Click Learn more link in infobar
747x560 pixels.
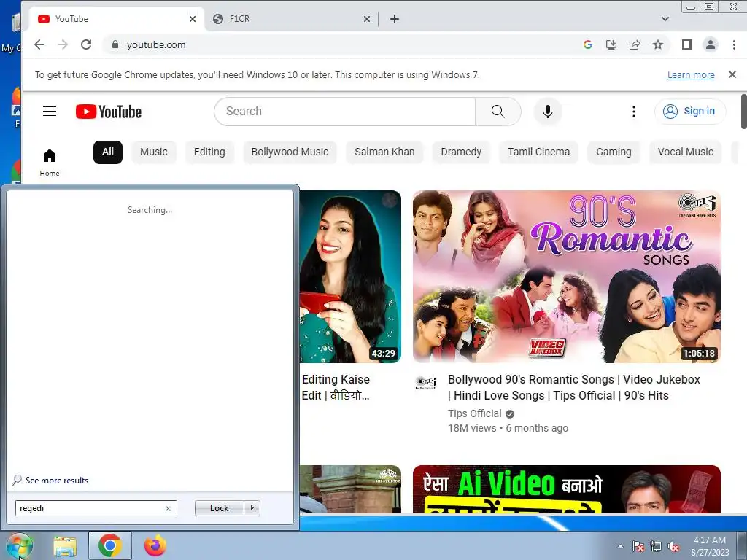[691, 75]
